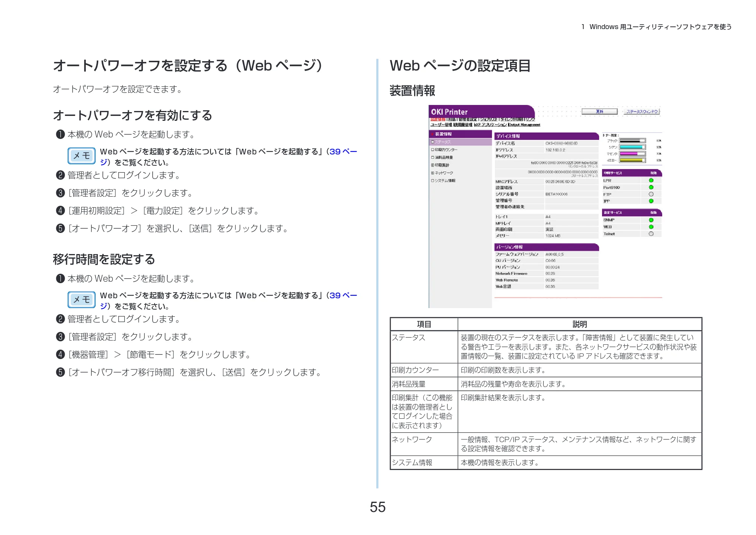Click the システム情報 table row label
This screenshot has height=535, width=756.
[412, 463]
